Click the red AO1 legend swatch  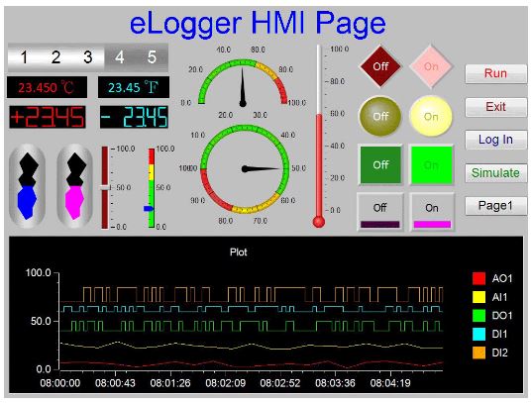pyautogui.click(x=479, y=278)
